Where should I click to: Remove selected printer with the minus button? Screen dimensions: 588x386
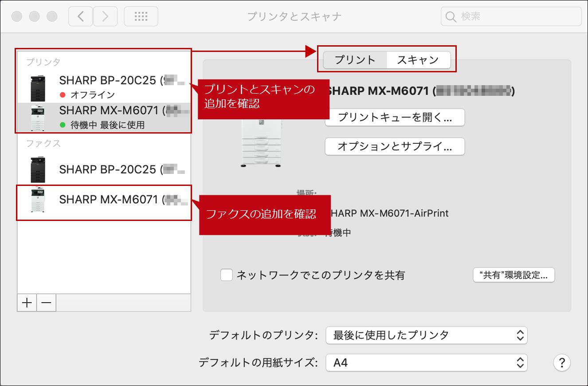click(46, 303)
